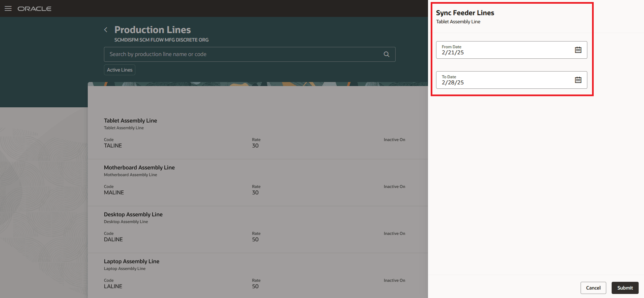The image size is (644, 298).
Task: Open the Motherboard Assembly Line entry
Action: [x=139, y=167]
